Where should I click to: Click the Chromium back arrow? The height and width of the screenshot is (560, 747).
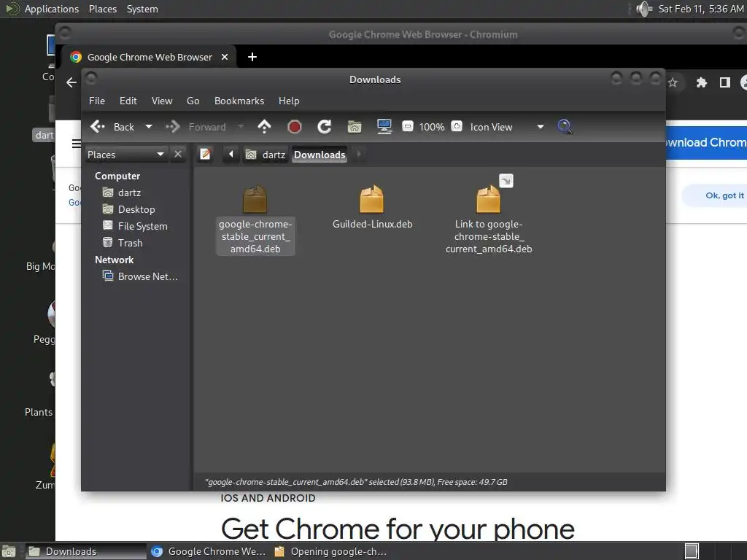pyautogui.click(x=71, y=82)
